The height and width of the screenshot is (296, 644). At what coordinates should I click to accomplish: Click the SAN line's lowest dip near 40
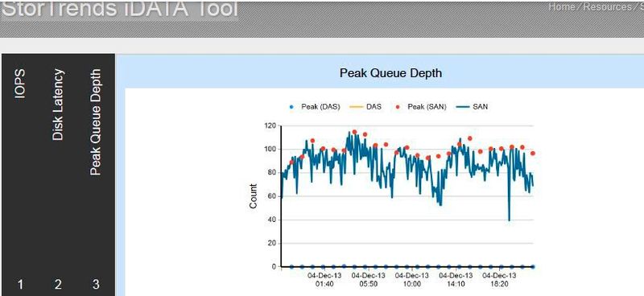(x=510, y=220)
